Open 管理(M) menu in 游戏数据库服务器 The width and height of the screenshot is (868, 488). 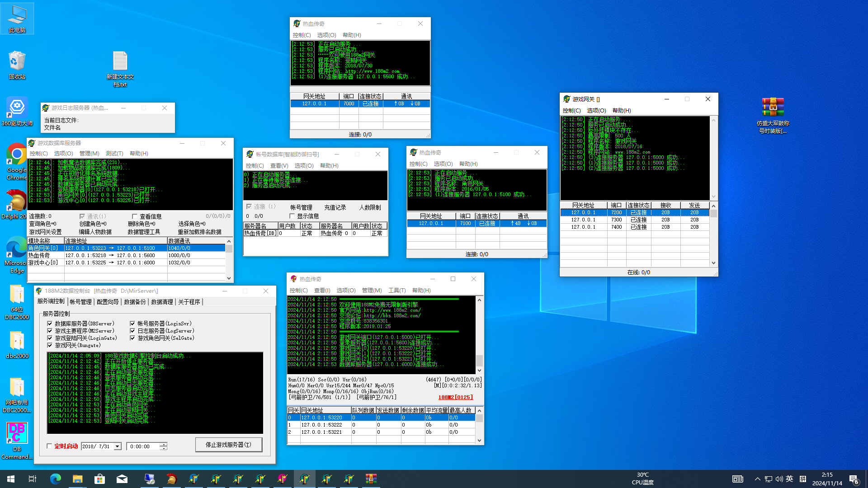pyautogui.click(x=89, y=154)
